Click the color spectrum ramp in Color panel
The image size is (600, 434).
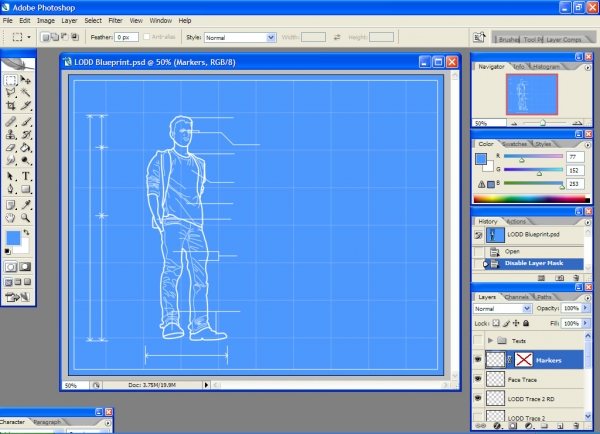point(532,199)
